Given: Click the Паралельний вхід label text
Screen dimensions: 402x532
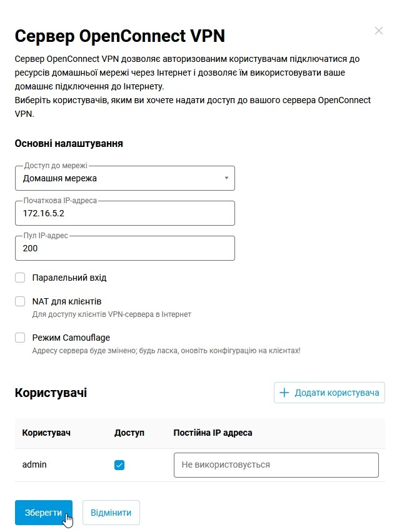Looking at the screenshot, I should coord(74,278).
